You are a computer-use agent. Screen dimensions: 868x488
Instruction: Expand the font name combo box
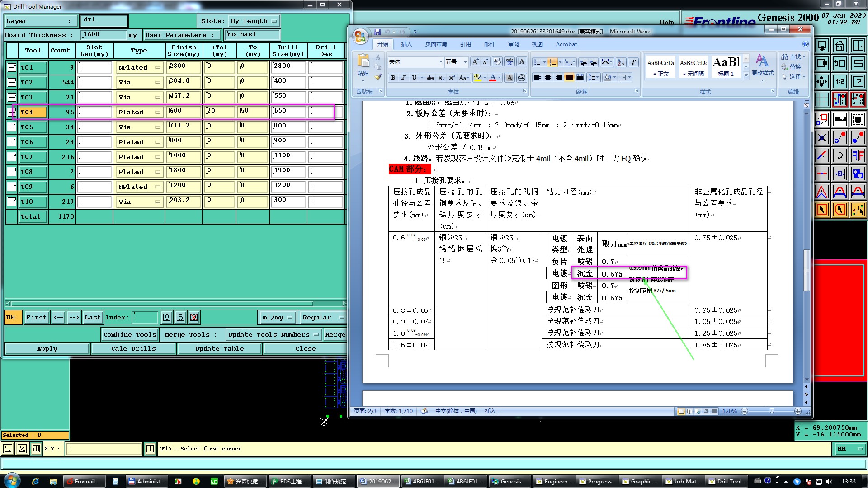click(441, 62)
